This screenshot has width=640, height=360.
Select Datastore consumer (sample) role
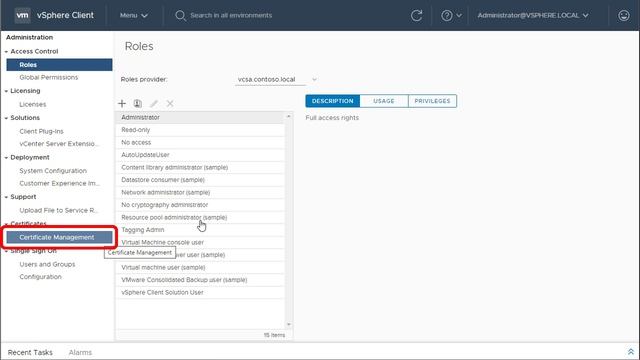[x=200, y=180]
